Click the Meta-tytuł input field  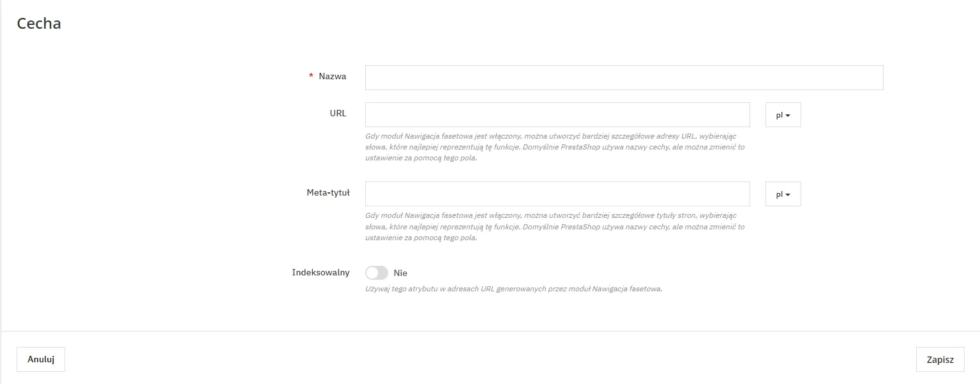click(x=557, y=194)
